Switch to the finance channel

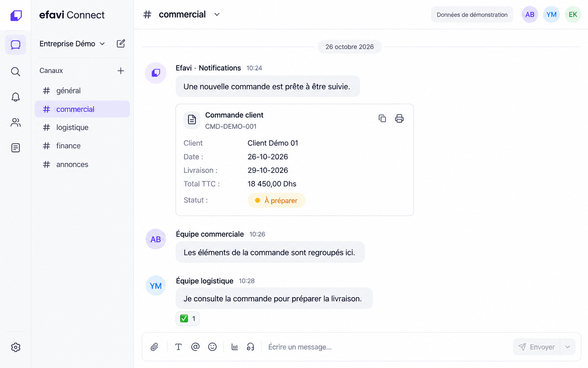[x=82, y=146]
